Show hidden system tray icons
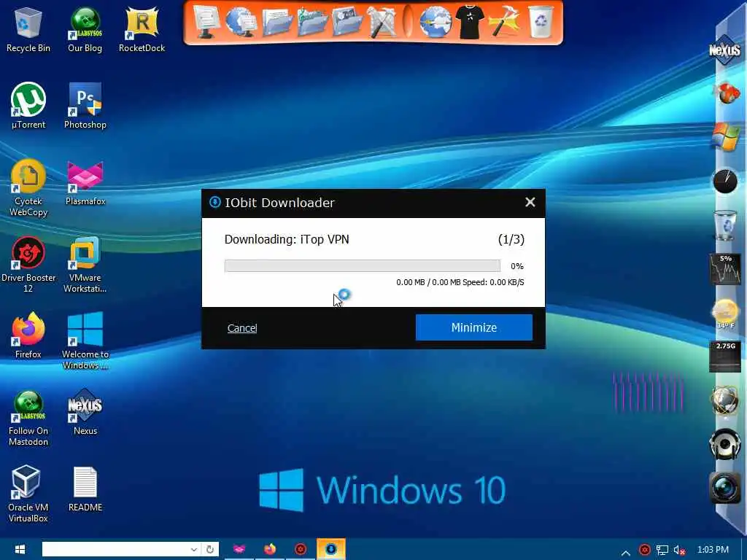Image resolution: width=747 pixels, height=560 pixels. [x=626, y=551]
